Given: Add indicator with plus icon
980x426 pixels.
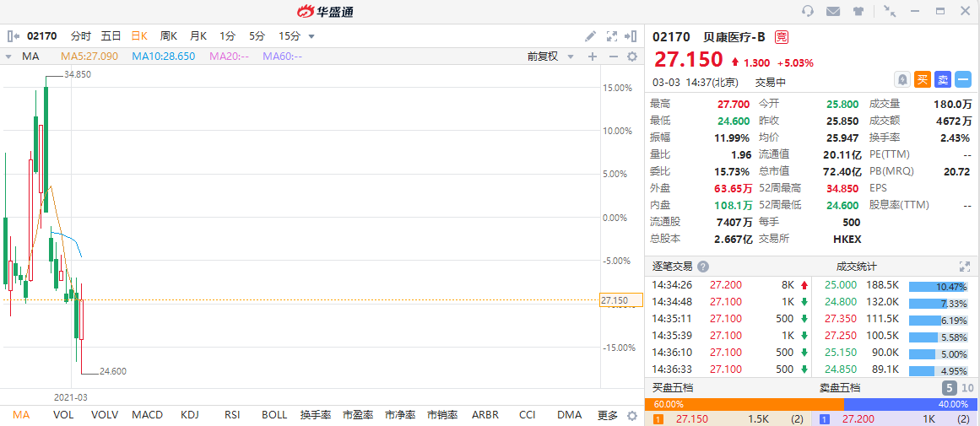Looking at the screenshot, I should pos(593,57).
